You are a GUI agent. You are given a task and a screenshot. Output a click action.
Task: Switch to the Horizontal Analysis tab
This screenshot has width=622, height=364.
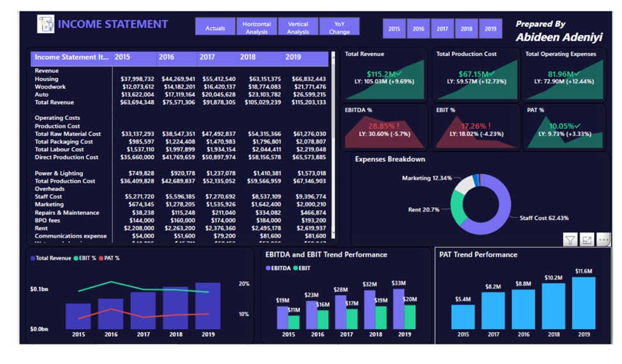pyautogui.click(x=256, y=27)
